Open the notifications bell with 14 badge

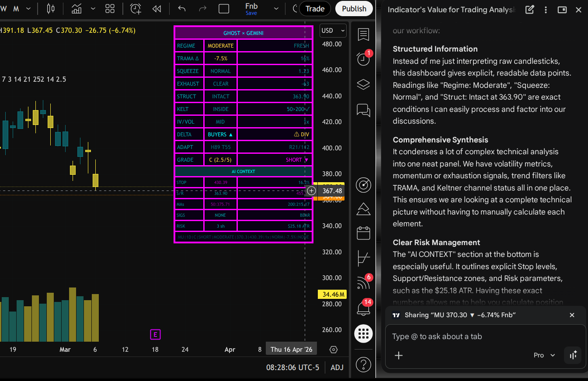[363, 308]
